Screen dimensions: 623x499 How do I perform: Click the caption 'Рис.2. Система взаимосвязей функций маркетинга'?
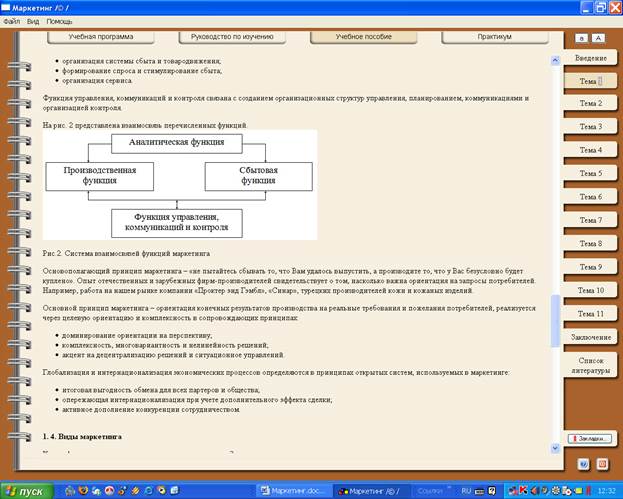coord(126,253)
